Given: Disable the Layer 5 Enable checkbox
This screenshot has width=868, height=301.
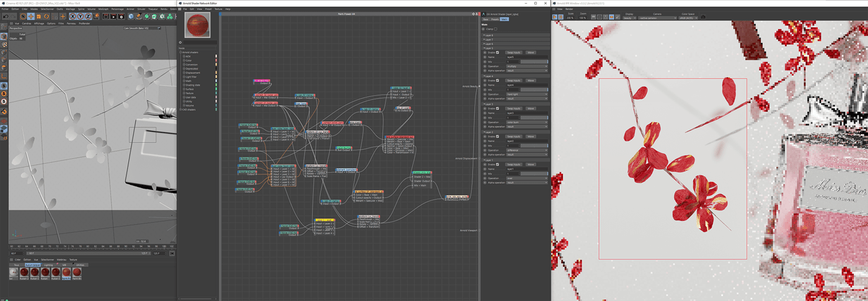Looking at the screenshot, I should 497,53.
